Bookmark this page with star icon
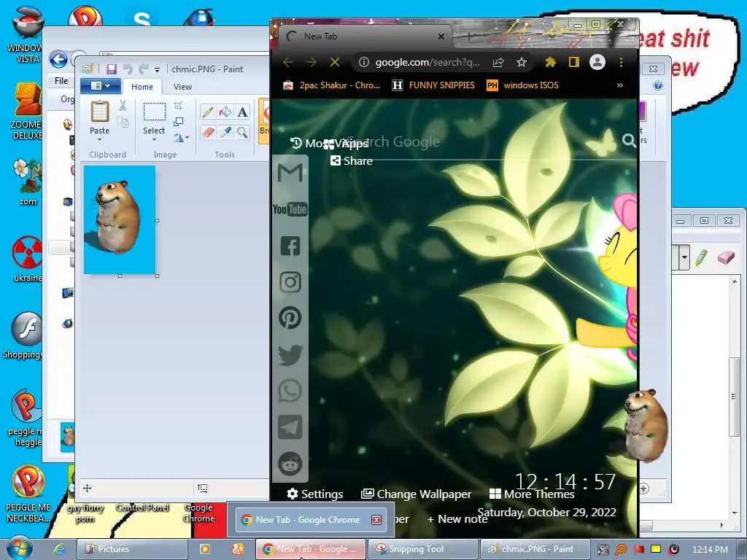Image resolution: width=747 pixels, height=560 pixels. coord(522,63)
